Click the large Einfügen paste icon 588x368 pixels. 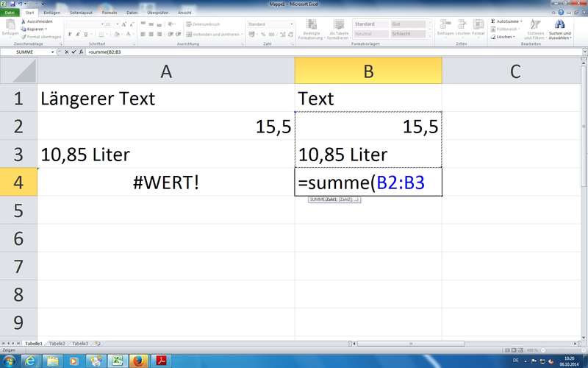10,24
